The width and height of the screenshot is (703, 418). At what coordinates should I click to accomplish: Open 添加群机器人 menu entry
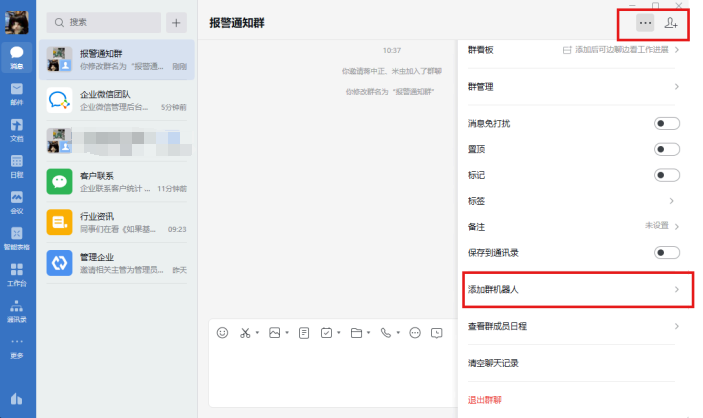(x=573, y=290)
